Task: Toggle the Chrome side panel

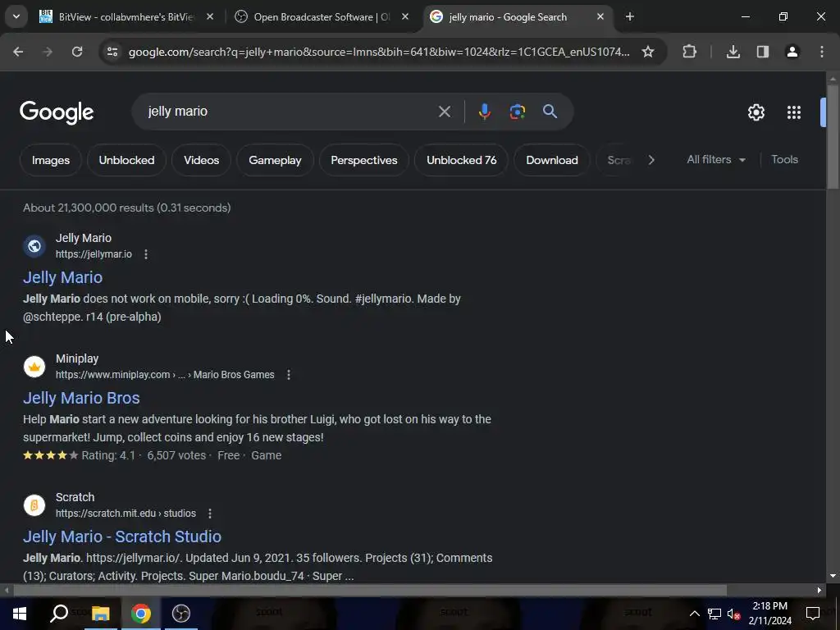Action: click(763, 52)
